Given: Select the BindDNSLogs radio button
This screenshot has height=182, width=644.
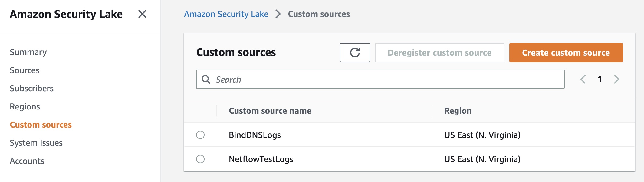Looking at the screenshot, I should (x=200, y=135).
